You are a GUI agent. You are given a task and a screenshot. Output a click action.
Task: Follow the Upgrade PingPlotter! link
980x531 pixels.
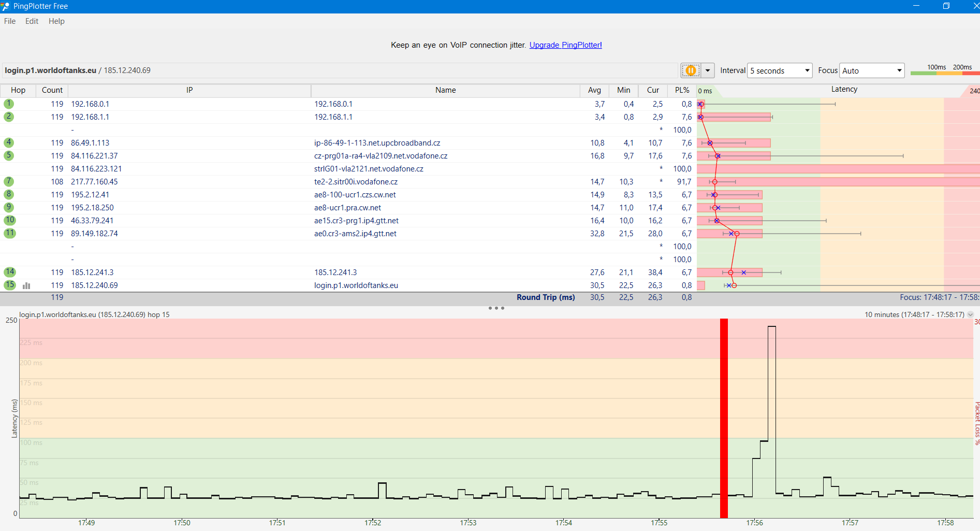[x=565, y=45]
